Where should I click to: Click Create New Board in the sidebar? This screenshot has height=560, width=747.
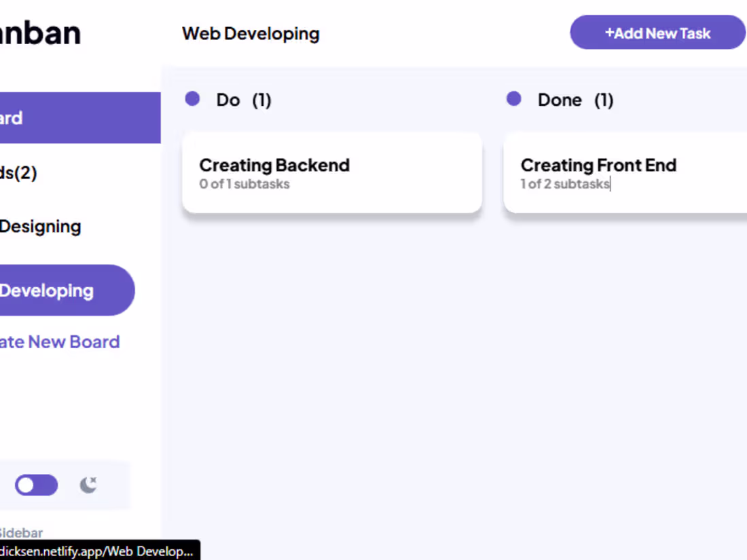point(60,341)
